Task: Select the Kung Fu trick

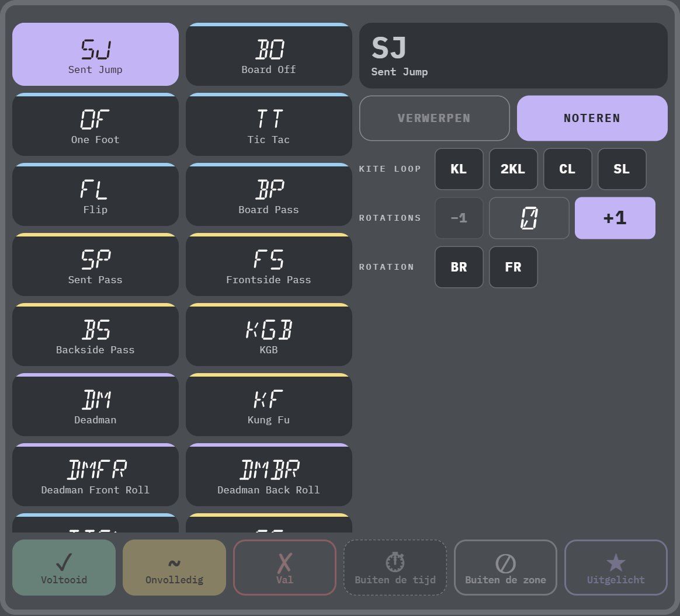Action: click(269, 405)
